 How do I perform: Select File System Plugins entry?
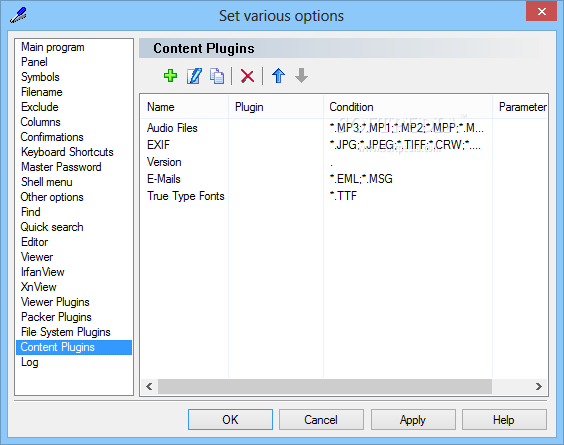click(65, 332)
